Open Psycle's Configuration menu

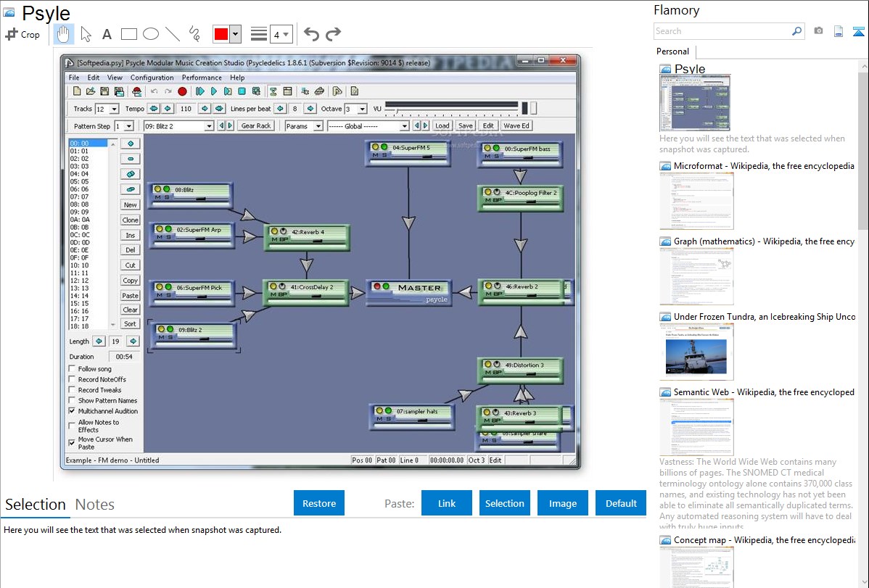152,78
